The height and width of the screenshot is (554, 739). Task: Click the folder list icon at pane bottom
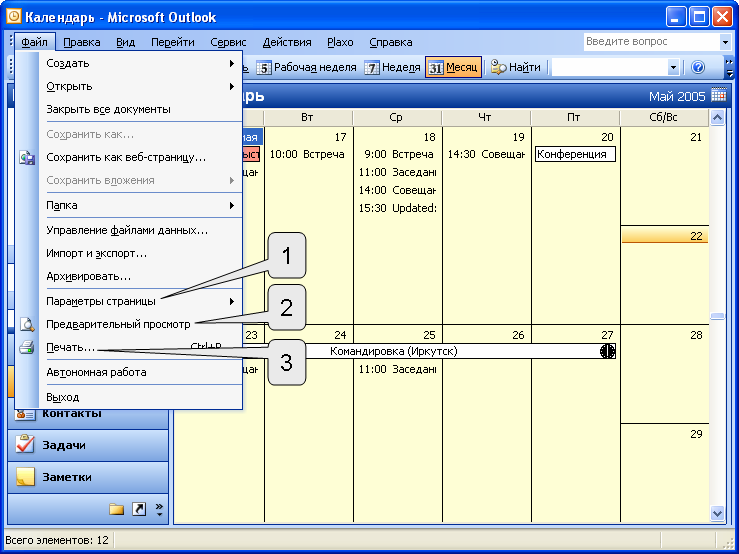click(x=116, y=509)
